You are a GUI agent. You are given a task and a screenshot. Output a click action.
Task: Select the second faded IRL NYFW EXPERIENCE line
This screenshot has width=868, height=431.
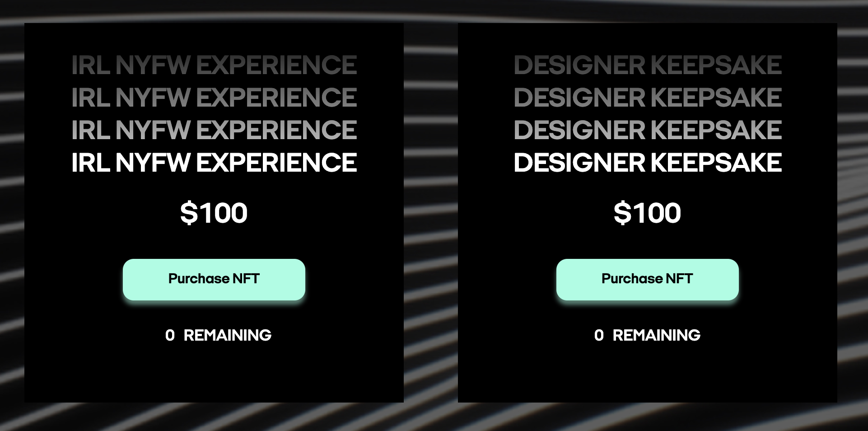214,96
